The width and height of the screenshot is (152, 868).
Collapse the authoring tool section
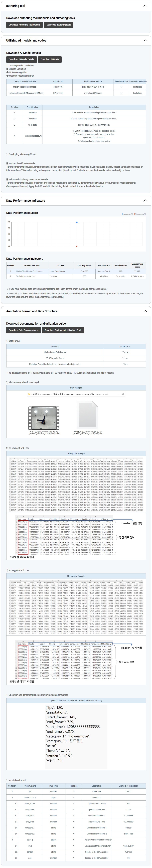click(145, 6)
